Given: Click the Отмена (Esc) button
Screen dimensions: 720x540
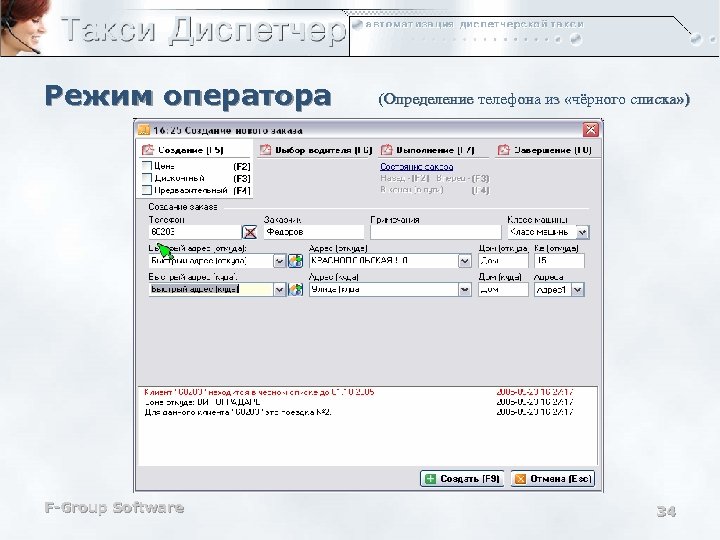Looking at the screenshot, I should (553, 478).
